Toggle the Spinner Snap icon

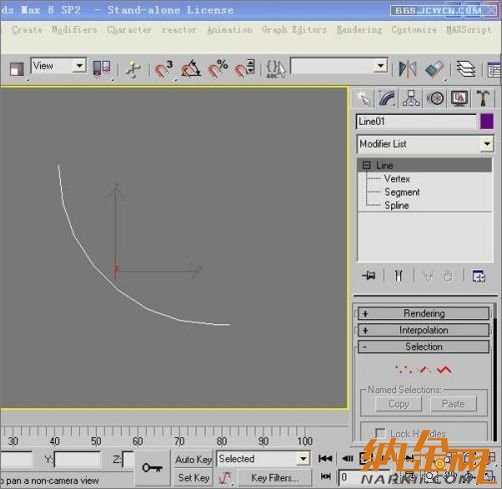(x=244, y=69)
